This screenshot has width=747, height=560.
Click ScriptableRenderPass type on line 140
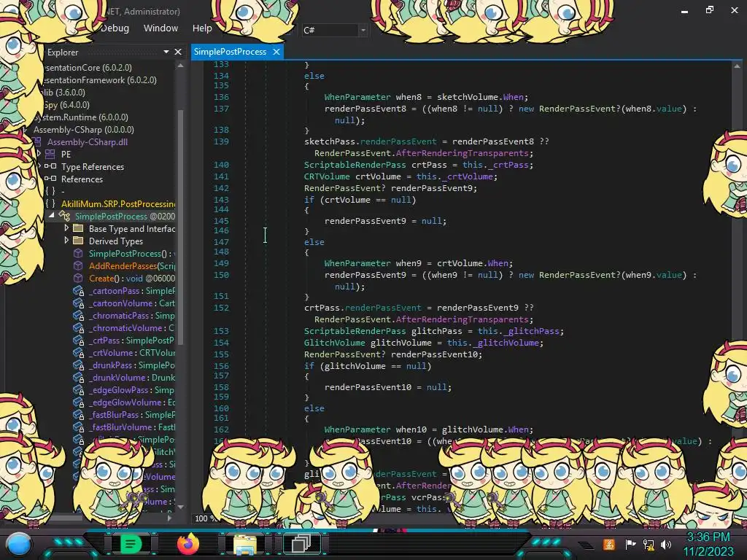pos(355,165)
